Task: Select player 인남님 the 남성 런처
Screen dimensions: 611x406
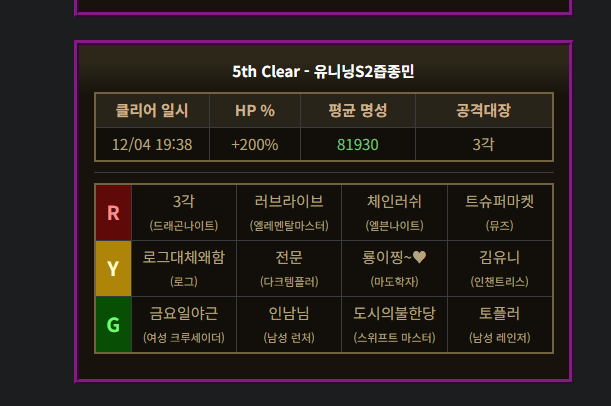Action: point(289,314)
